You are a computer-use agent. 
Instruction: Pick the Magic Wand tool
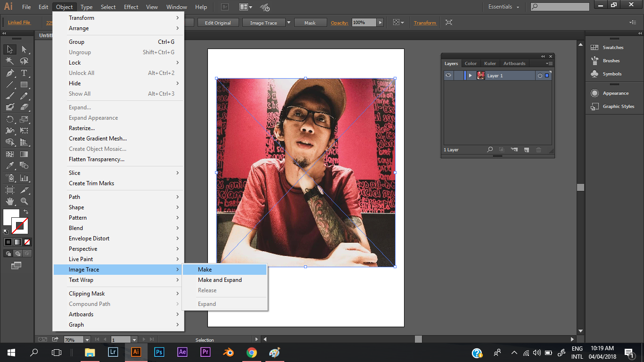pyautogui.click(x=10, y=61)
